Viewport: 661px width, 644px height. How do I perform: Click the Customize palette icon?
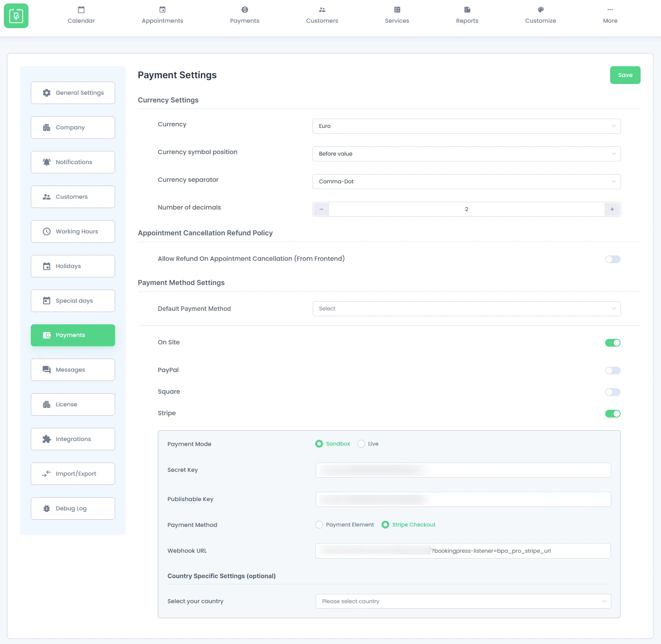541,10
